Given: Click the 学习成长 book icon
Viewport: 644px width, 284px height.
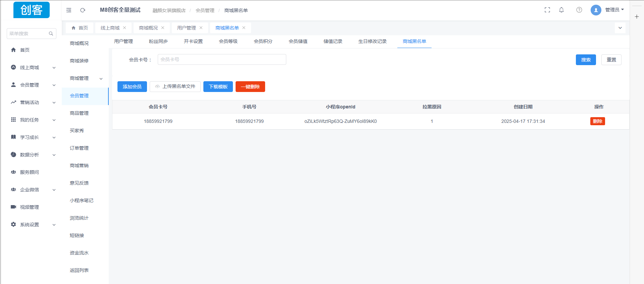Looking at the screenshot, I should tap(13, 137).
